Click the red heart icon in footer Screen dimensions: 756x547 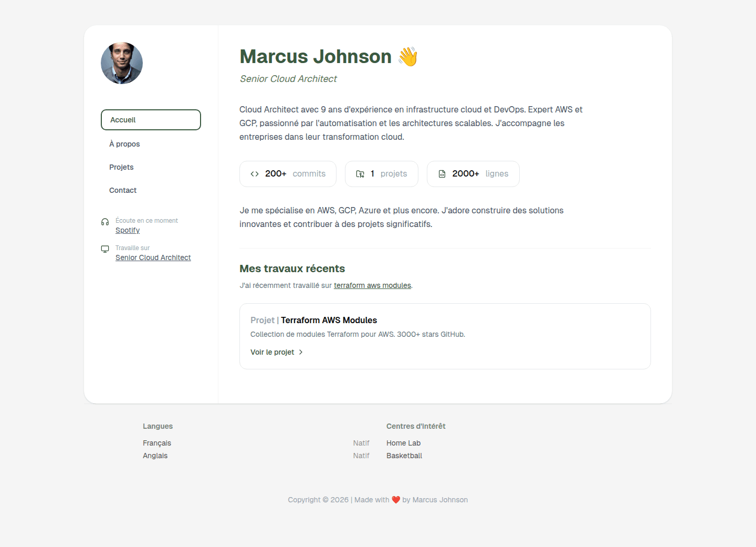(396, 500)
